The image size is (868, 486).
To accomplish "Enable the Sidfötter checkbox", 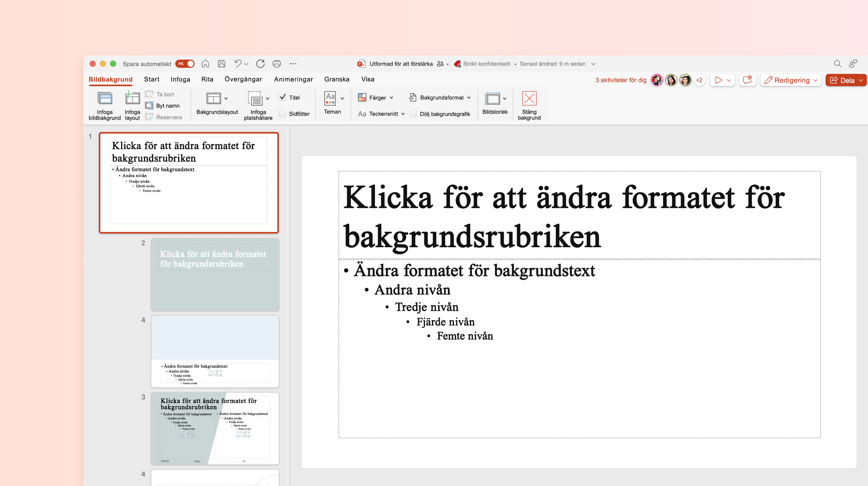I will click(x=282, y=114).
